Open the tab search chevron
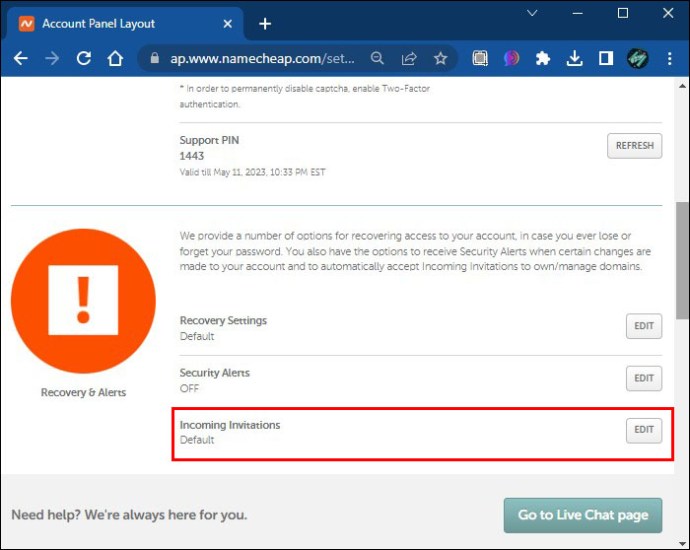690x550 pixels. pos(532,13)
